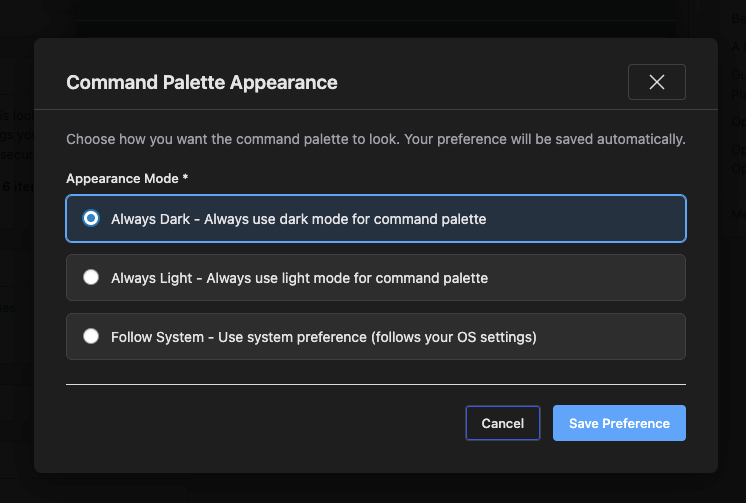Select the Always Light radio button
The image size is (746, 503).
click(x=91, y=277)
